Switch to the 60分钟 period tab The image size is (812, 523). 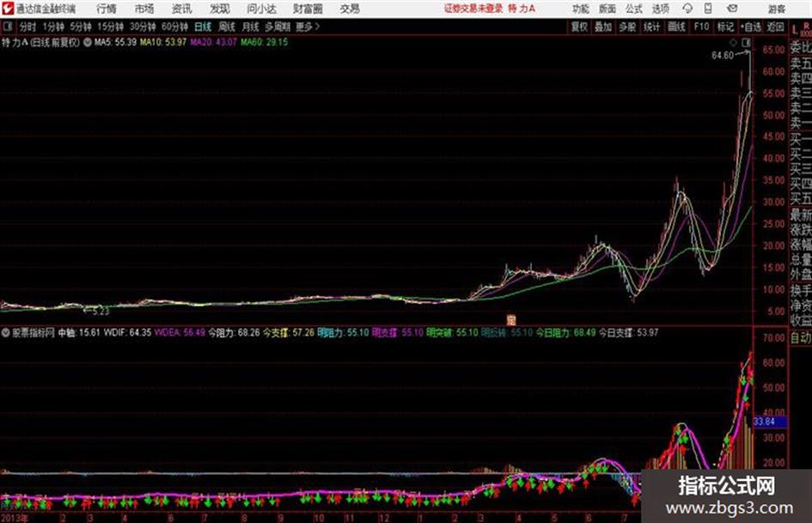click(x=175, y=27)
